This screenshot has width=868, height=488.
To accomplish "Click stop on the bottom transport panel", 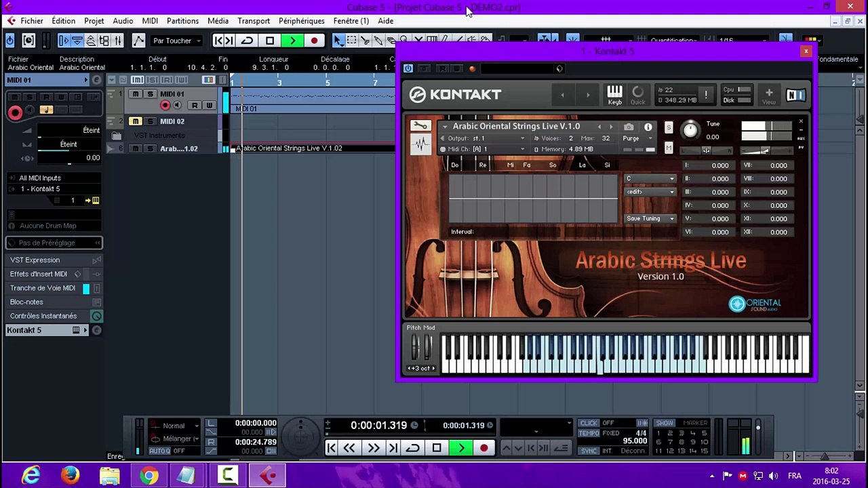I will coord(437,447).
